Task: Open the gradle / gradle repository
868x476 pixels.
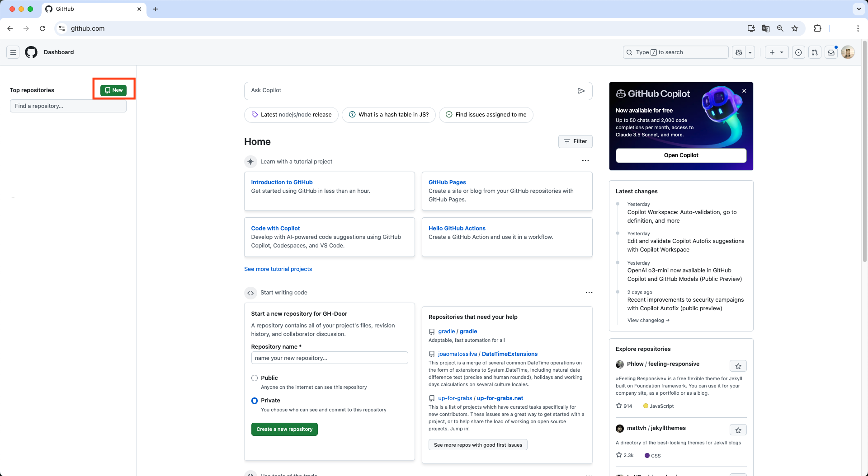Action: pos(458,331)
